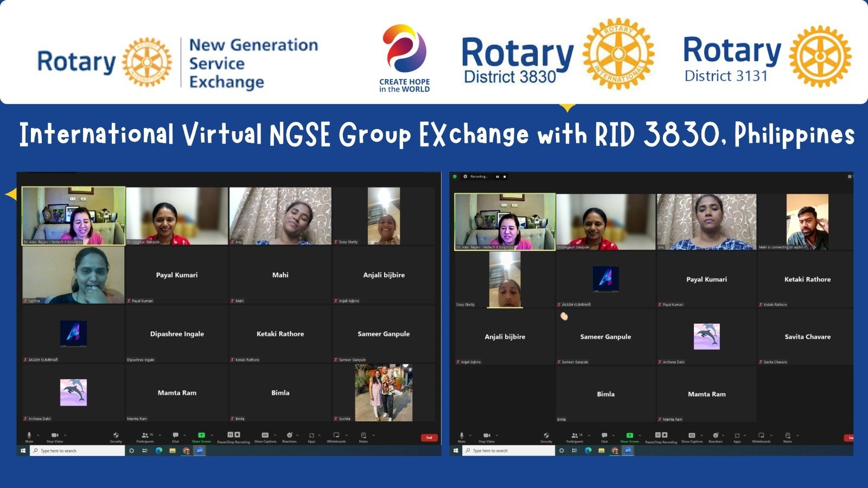Open Cortana circle in left screenshot taskbar
This screenshot has width=868, height=488.
click(131, 451)
